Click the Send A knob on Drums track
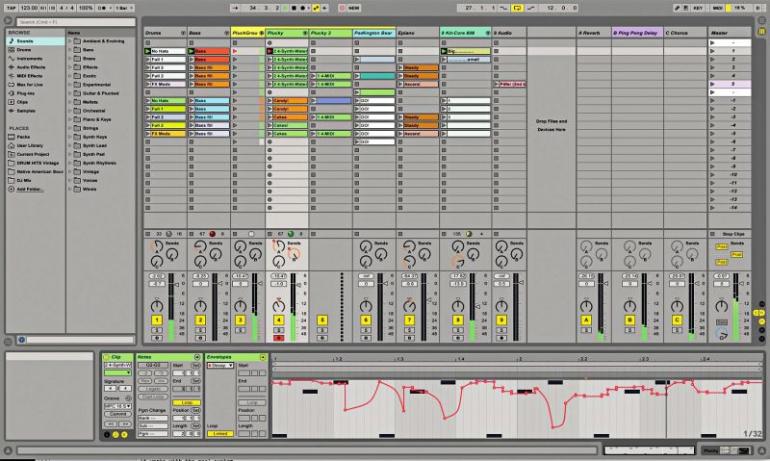 coord(157,246)
